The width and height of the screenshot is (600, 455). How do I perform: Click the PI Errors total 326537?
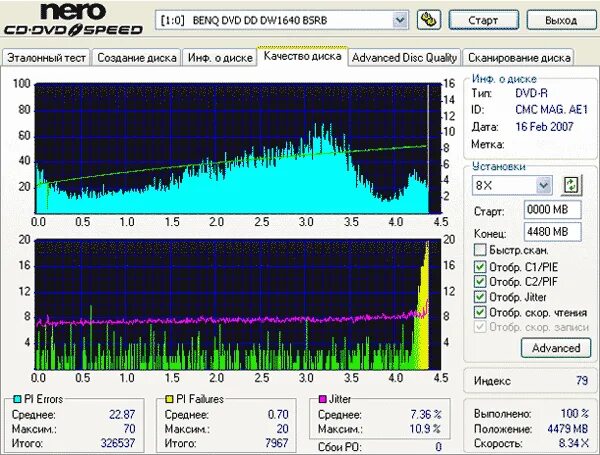point(118,443)
